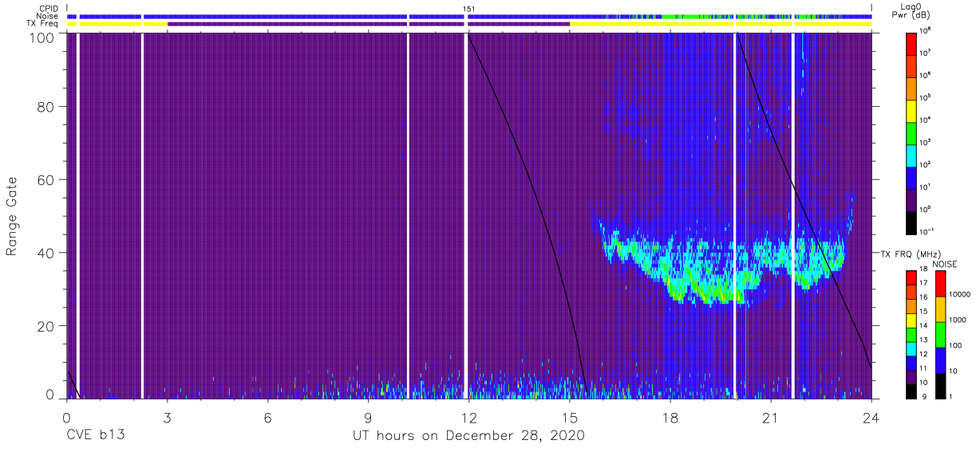The image size is (980, 452).
Task: Click the 'NOISE' legend title
Action: (x=946, y=263)
